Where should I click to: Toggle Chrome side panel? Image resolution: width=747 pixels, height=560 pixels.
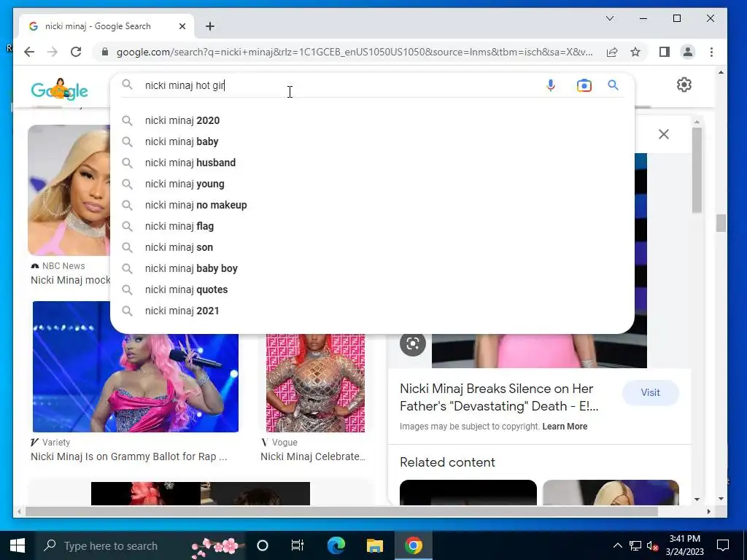[x=664, y=52]
